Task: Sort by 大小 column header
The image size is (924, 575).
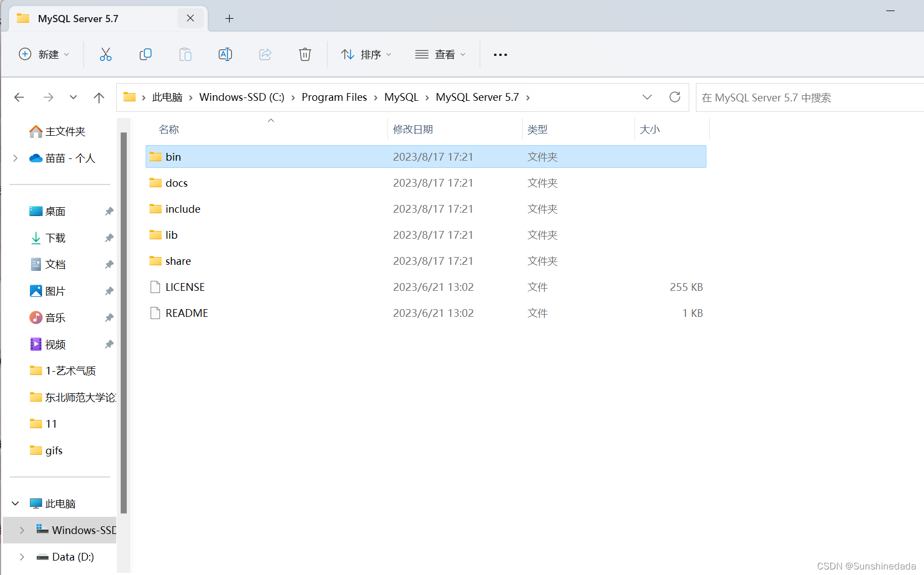Action: [x=650, y=129]
